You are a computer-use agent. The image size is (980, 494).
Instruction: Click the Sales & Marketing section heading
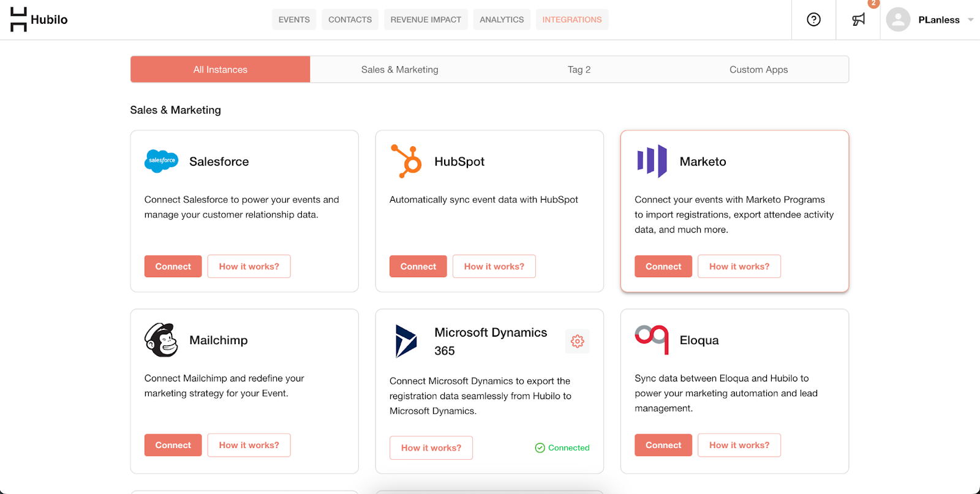point(176,110)
